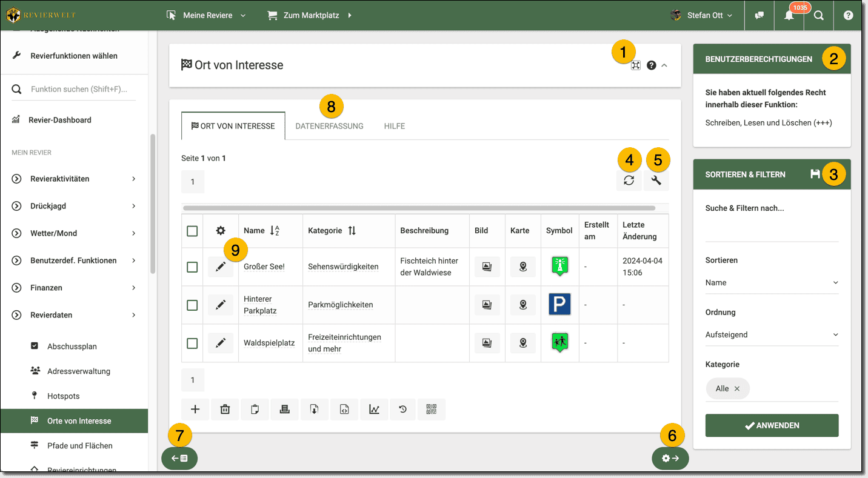This screenshot has width=868, height=478.
Task: Open the wrench settings icon above the table
Action: coord(656,181)
